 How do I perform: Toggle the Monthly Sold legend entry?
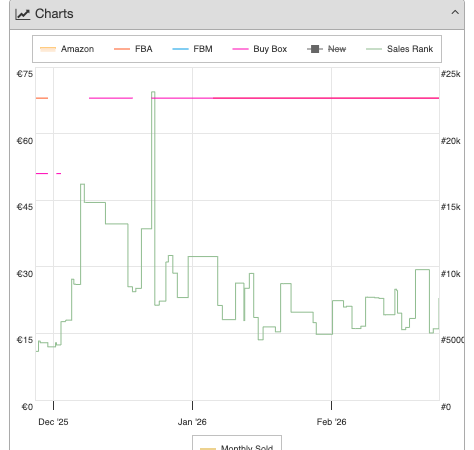237,447
